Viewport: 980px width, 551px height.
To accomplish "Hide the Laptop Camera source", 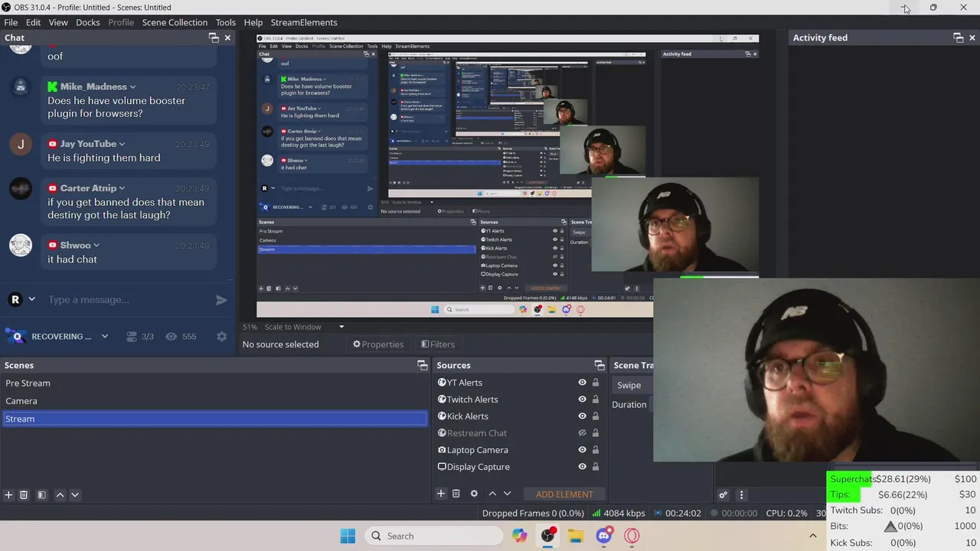I will pos(582,450).
